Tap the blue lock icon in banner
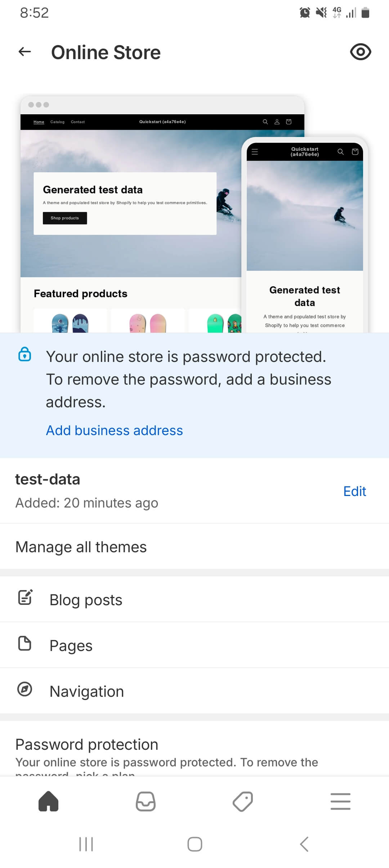The image size is (389, 868). [24, 354]
